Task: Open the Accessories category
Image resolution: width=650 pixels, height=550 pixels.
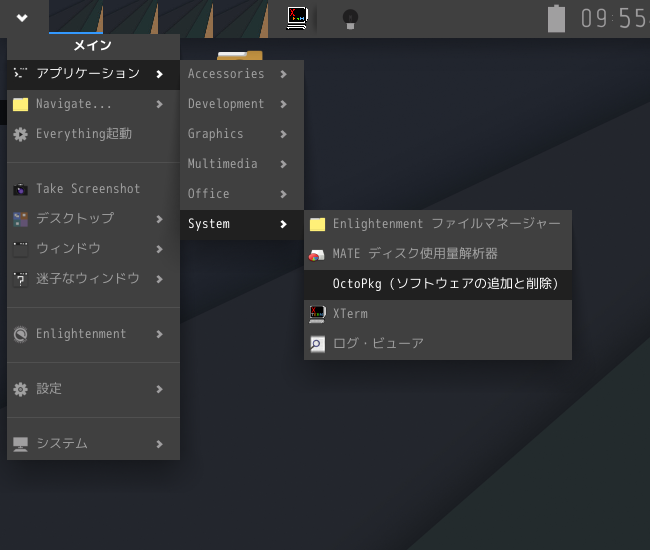Action: (242, 74)
